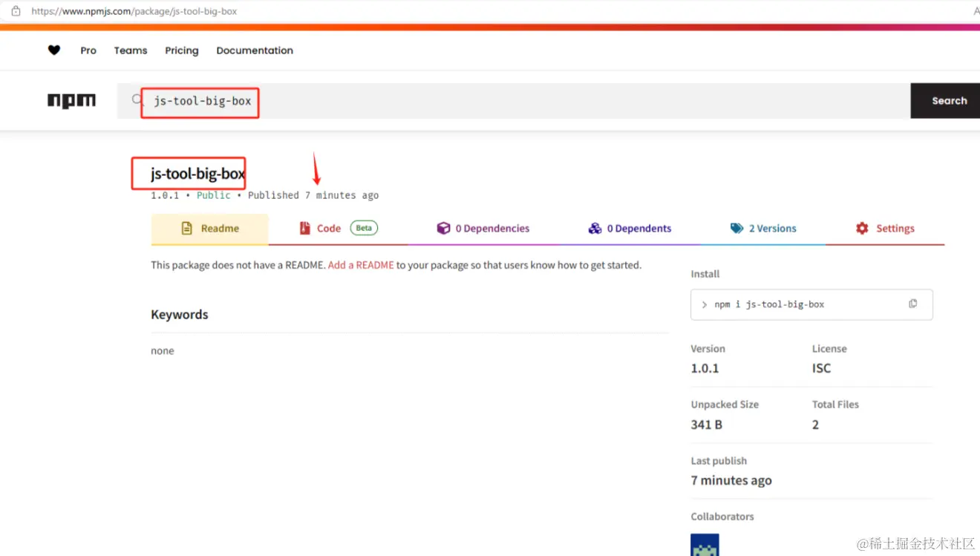Open the package Settings tab
Viewport: 980px width, 556px height.
coord(885,229)
